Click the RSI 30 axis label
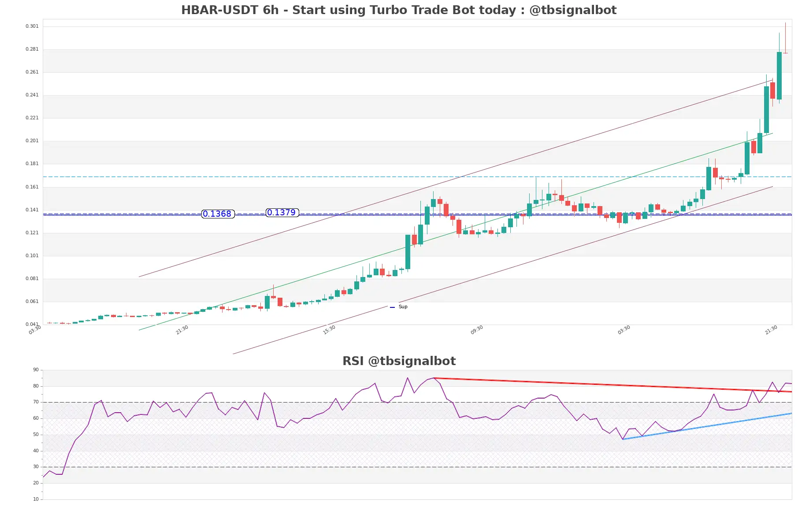 (36, 467)
